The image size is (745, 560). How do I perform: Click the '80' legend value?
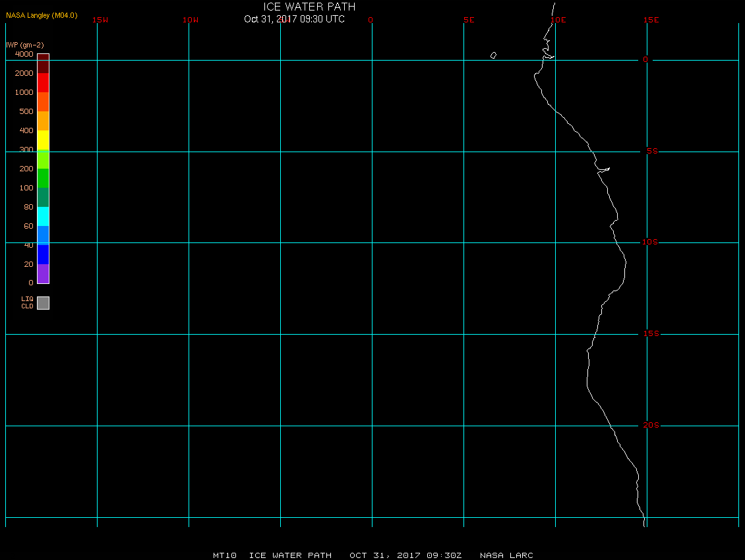point(29,207)
